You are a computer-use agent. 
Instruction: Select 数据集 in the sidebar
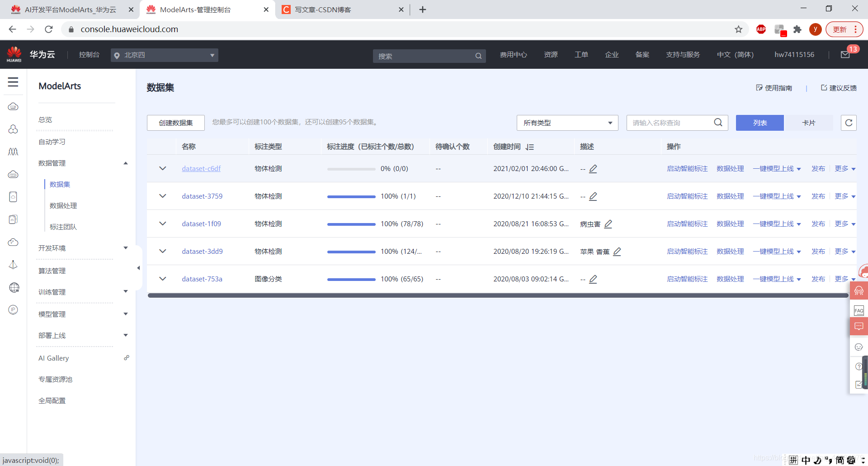[x=60, y=184]
